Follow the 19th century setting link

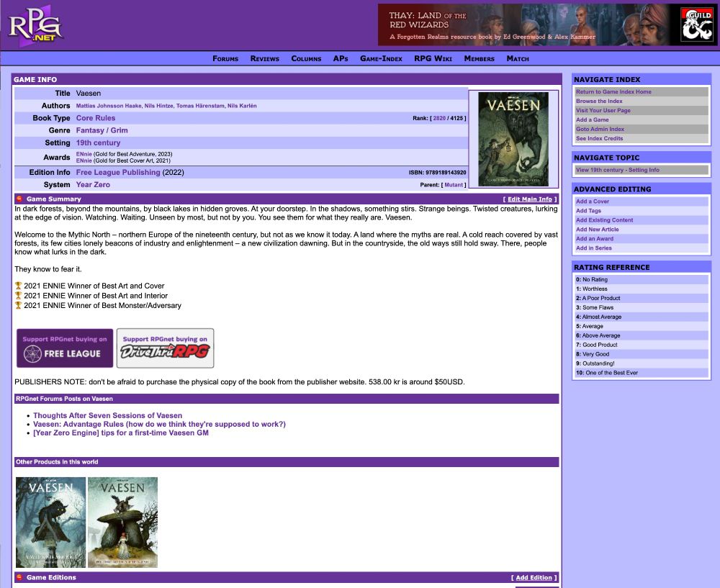coord(98,143)
